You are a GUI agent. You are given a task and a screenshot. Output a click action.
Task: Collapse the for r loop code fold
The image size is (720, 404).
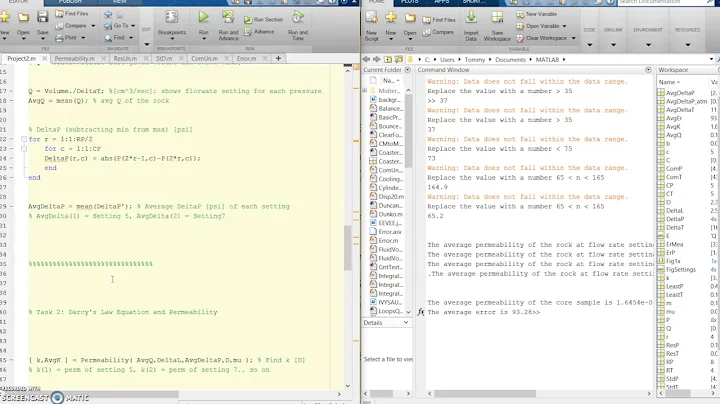[23, 139]
